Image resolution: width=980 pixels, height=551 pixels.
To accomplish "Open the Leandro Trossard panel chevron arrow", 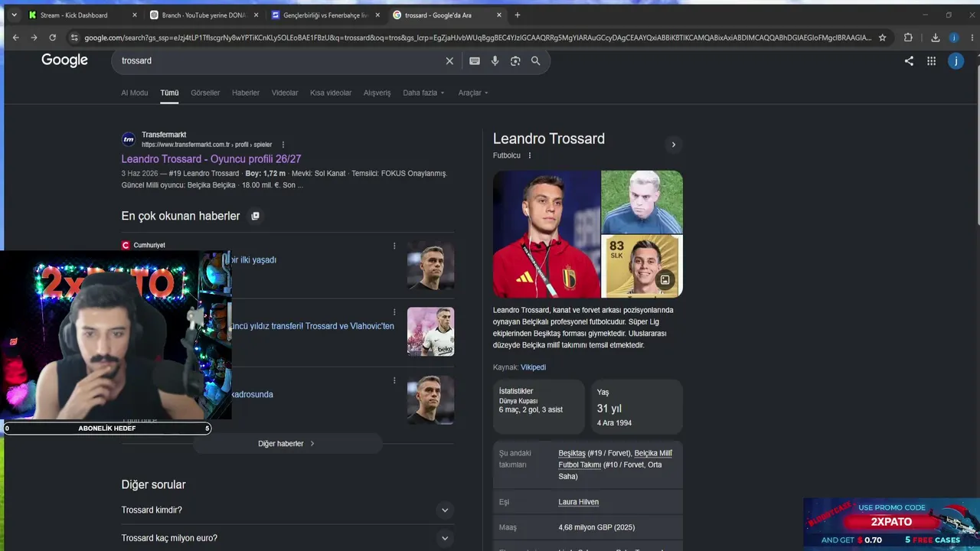I will (x=674, y=145).
